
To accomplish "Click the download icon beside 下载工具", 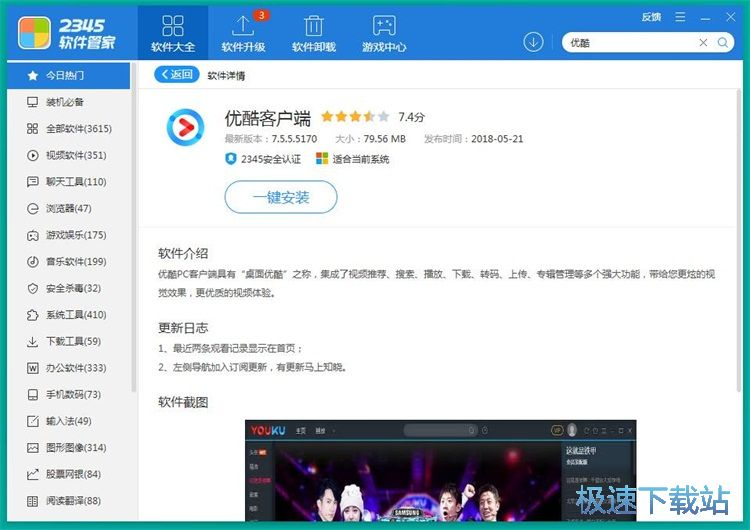I will [33, 342].
